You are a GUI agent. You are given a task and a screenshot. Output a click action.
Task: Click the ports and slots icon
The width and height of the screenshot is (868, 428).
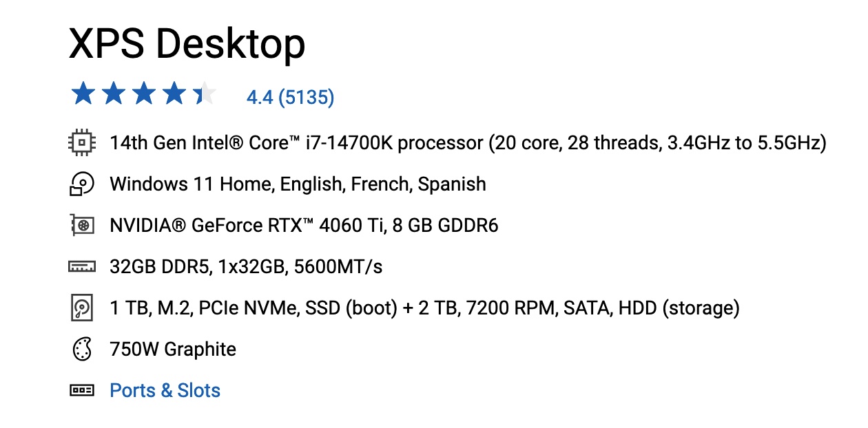(82, 390)
